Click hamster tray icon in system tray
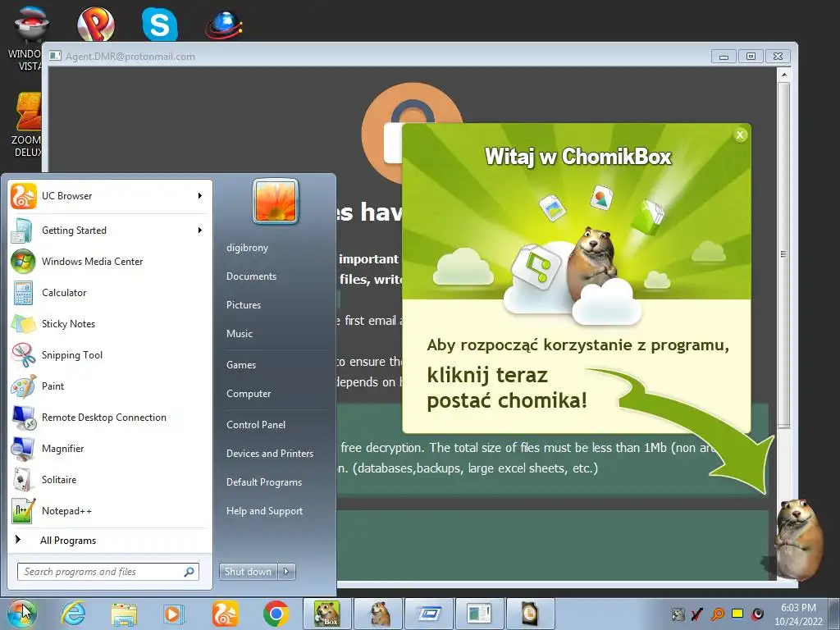840x630 pixels. point(678,614)
